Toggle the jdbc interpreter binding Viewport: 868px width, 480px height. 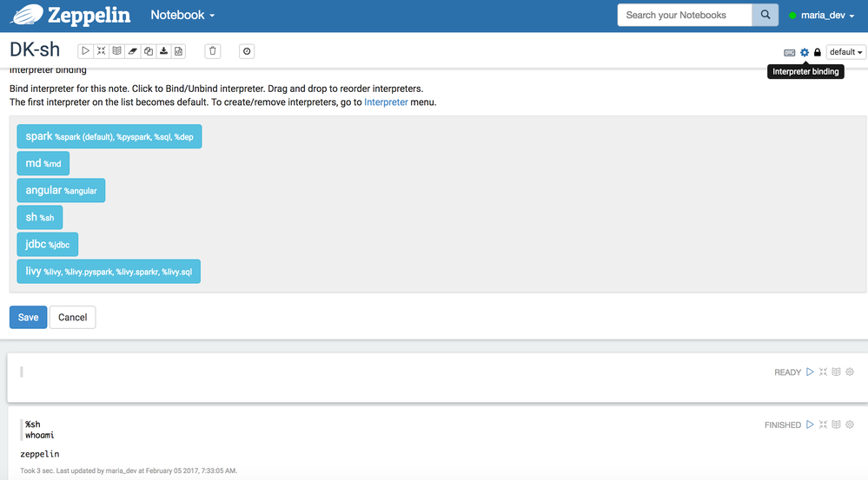click(48, 245)
